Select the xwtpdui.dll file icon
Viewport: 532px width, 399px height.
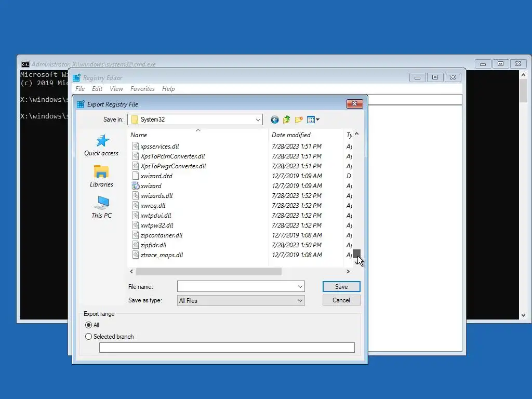click(136, 215)
